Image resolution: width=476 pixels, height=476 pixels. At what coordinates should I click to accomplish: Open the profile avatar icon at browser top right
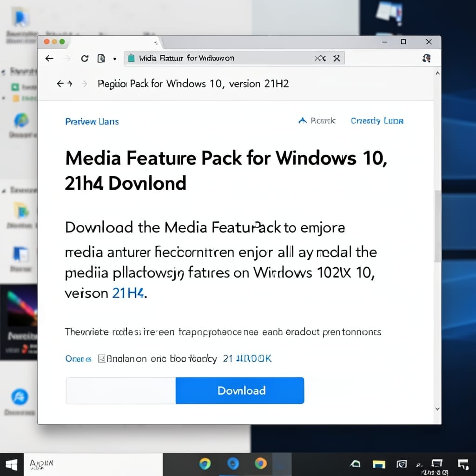tap(427, 58)
